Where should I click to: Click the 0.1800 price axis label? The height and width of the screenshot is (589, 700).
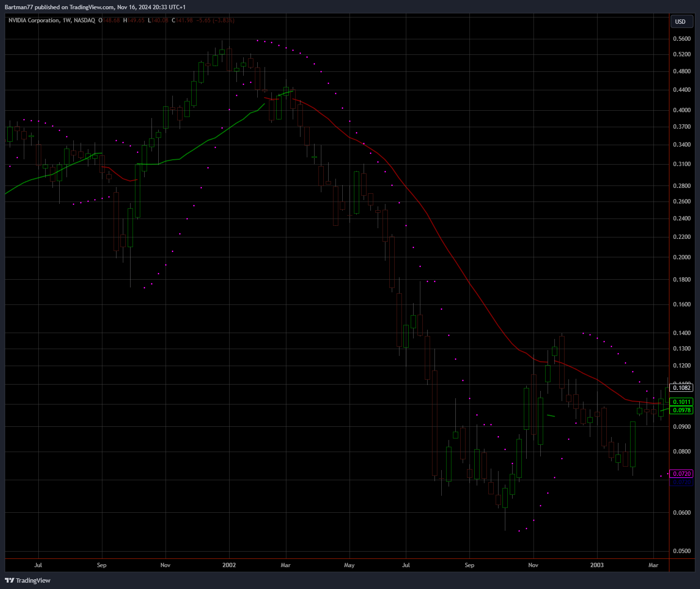(682, 280)
